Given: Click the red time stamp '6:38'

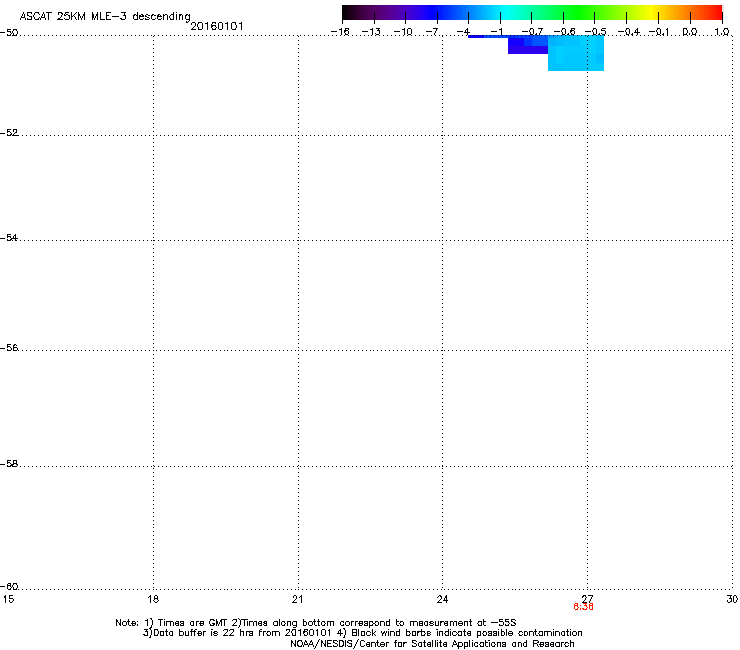Looking at the screenshot, I should pos(583,607).
